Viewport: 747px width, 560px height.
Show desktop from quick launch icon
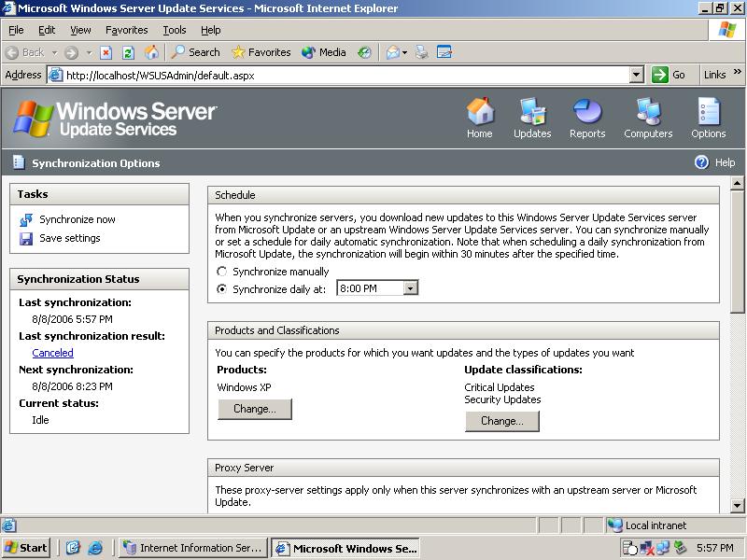tap(73, 548)
